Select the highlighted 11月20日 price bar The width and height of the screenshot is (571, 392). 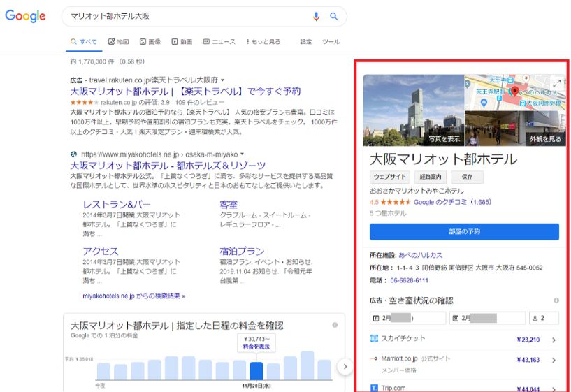click(x=256, y=371)
